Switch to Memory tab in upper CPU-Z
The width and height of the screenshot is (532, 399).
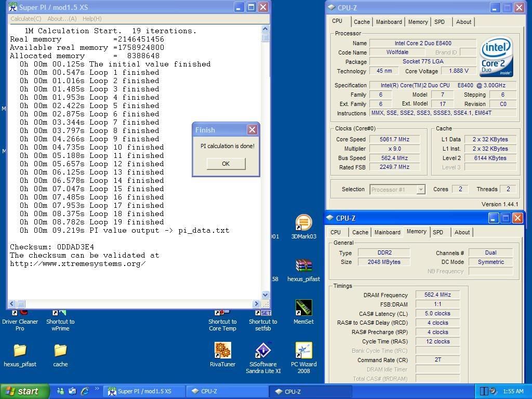(x=418, y=22)
